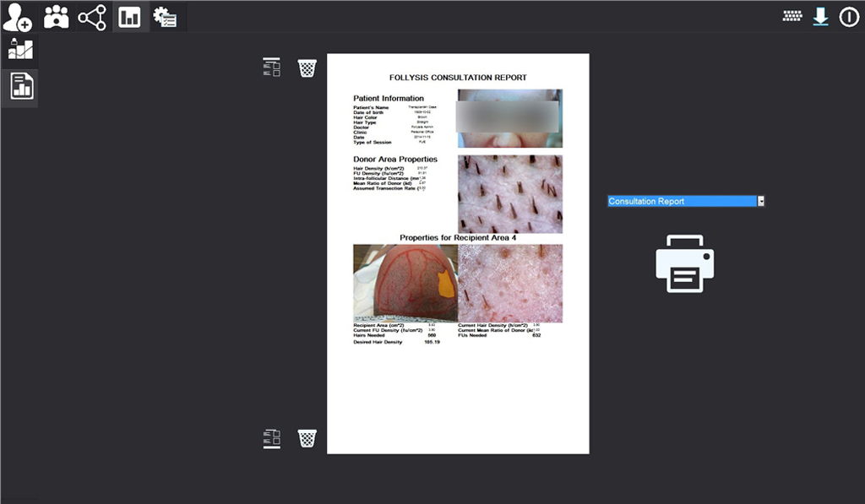Screen dimensions: 865x504
Task: Open the on-screen keyboard
Action: click(792, 16)
